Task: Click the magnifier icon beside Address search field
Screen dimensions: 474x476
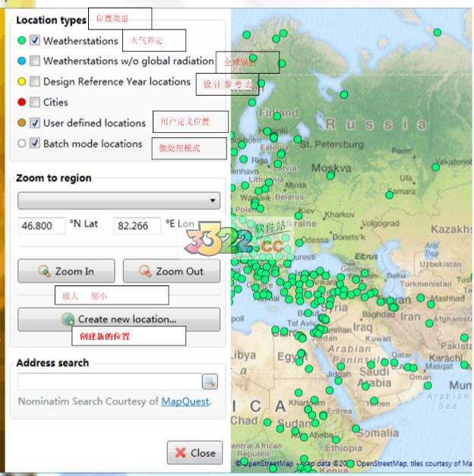Action: click(209, 382)
